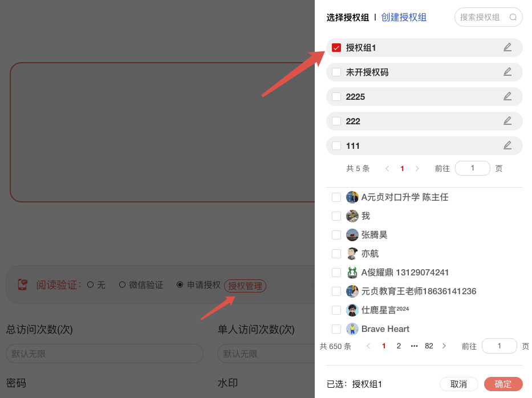Click the edit pencil for 授权组1
Image resolution: width=532 pixels, height=398 pixels.
pyautogui.click(x=507, y=47)
